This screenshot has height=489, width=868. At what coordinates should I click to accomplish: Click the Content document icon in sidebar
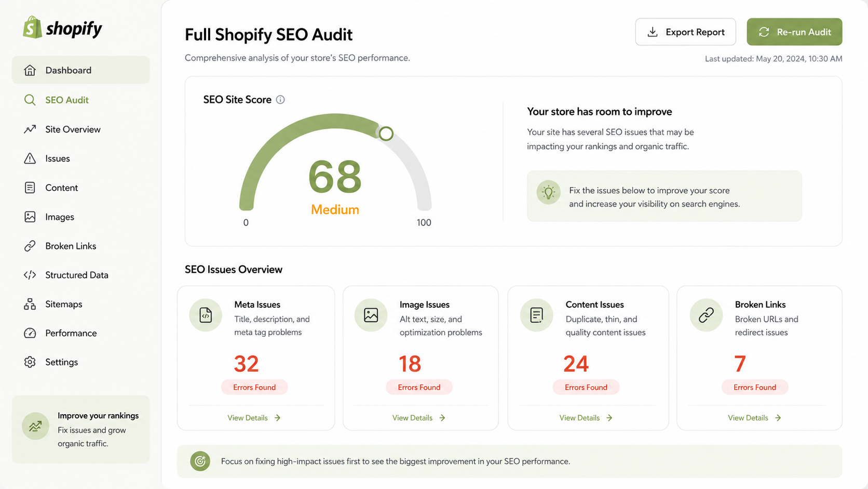coord(30,188)
